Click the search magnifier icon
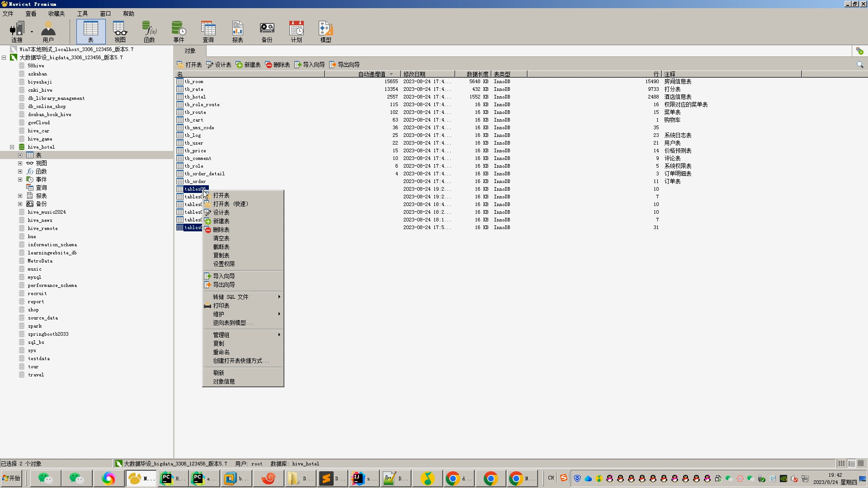This screenshot has height=488, width=868. click(x=859, y=65)
